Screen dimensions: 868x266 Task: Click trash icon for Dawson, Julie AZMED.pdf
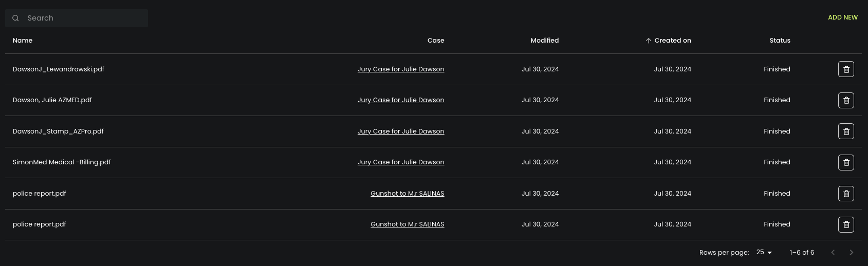846,100
